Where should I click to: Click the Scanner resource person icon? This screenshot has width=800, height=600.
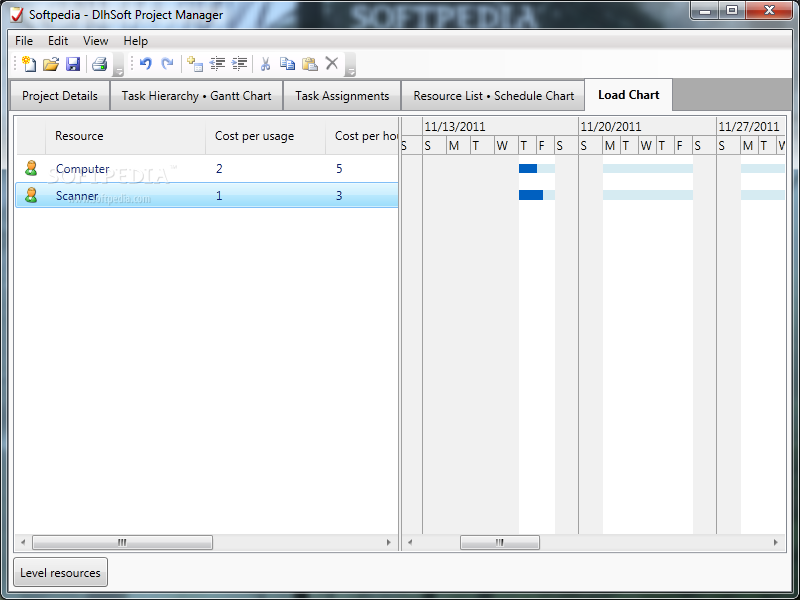[31, 195]
